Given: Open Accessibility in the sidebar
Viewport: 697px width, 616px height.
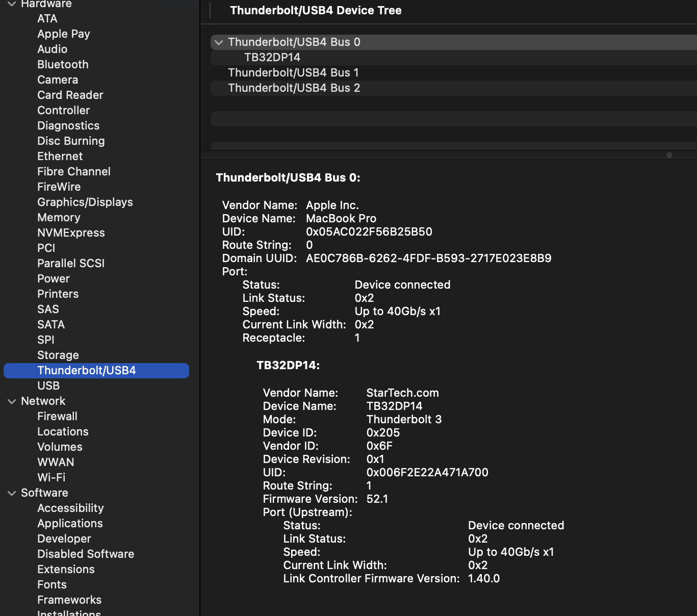Looking at the screenshot, I should click(x=71, y=508).
